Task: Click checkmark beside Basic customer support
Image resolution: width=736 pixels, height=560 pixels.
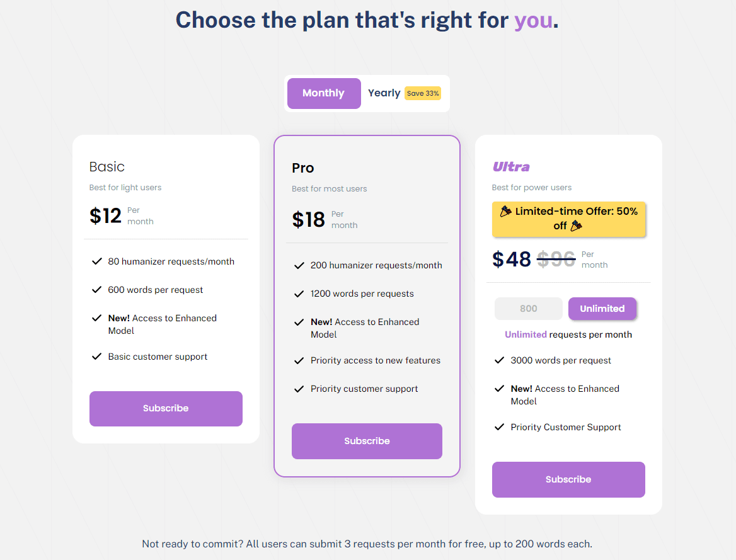Action: (x=97, y=357)
